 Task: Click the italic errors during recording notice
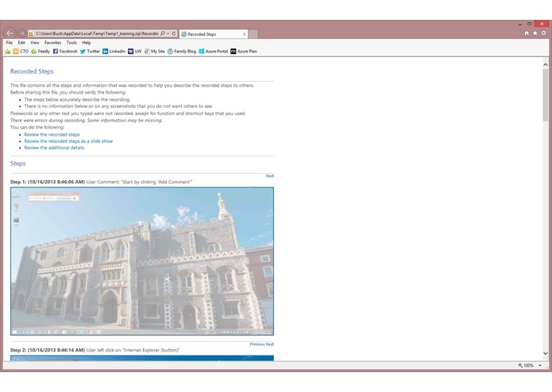click(87, 121)
